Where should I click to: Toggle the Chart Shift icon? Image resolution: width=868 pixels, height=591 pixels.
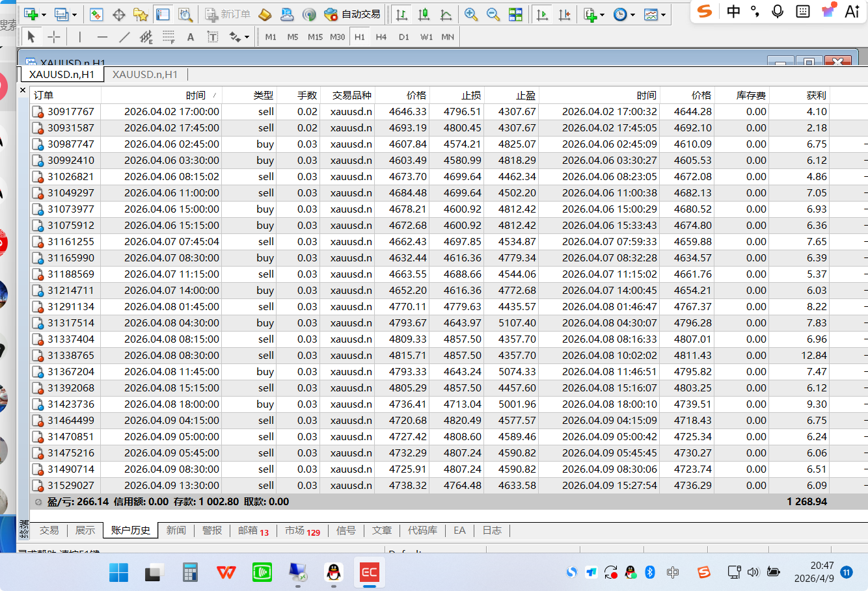pos(564,14)
